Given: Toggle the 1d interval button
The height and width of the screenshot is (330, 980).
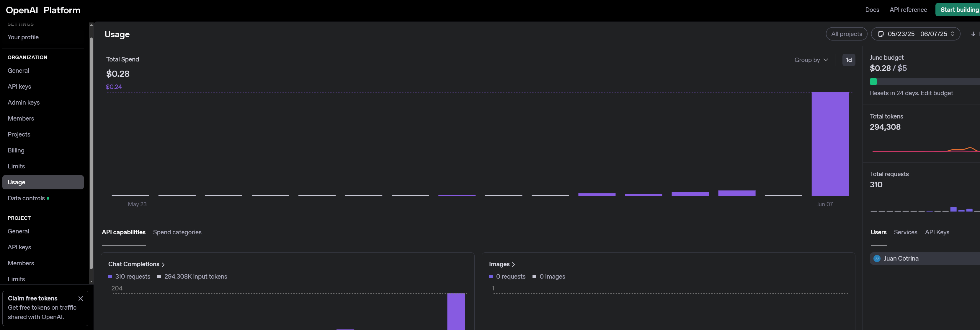Looking at the screenshot, I should point(848,60).
